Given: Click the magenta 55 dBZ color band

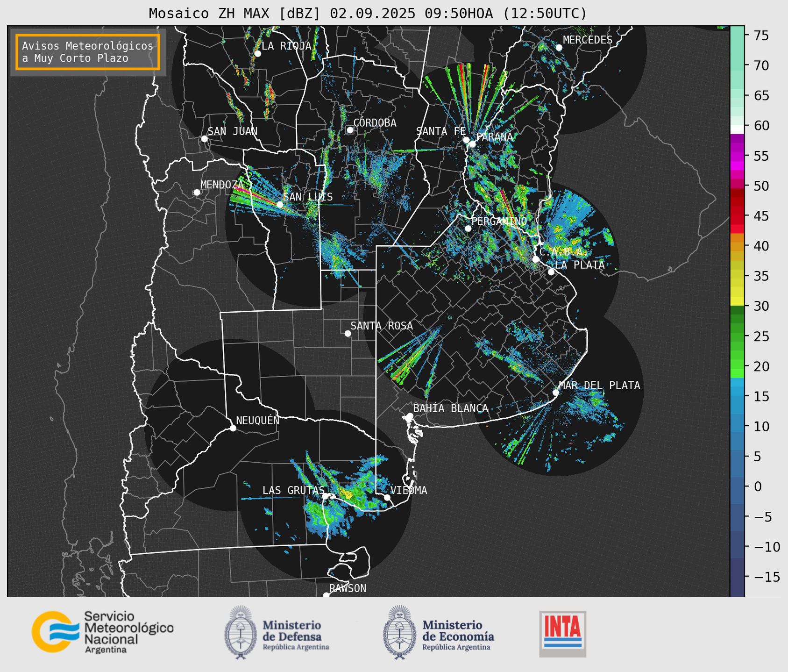Looking at the screenshot, I should [x=737, y=156].
